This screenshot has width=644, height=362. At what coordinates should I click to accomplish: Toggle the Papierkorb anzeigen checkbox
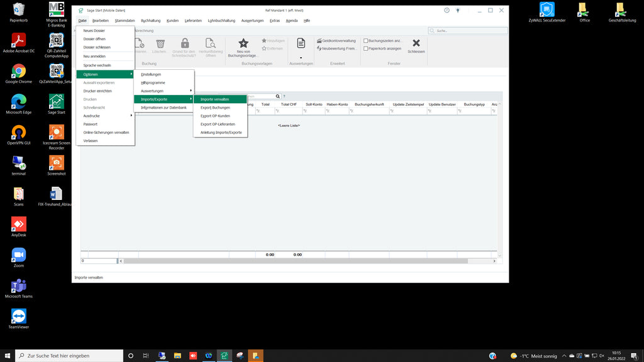click(366, 48)
